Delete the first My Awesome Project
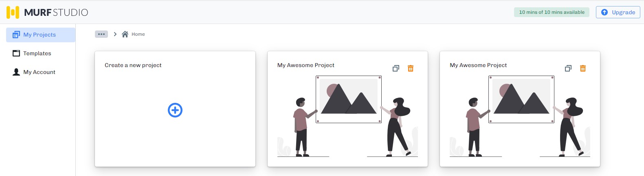644x176 pixels. pos(411,68)
